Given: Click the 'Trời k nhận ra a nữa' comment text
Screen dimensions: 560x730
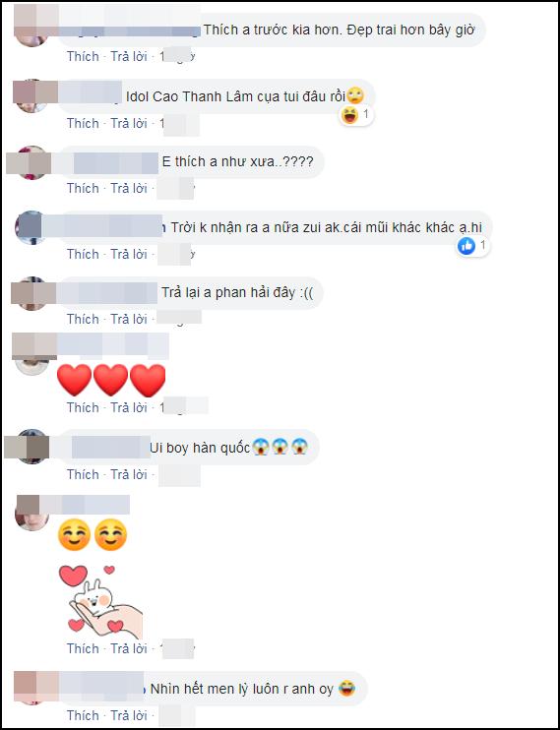Looking at the screenshot, I should coord(326,227).
